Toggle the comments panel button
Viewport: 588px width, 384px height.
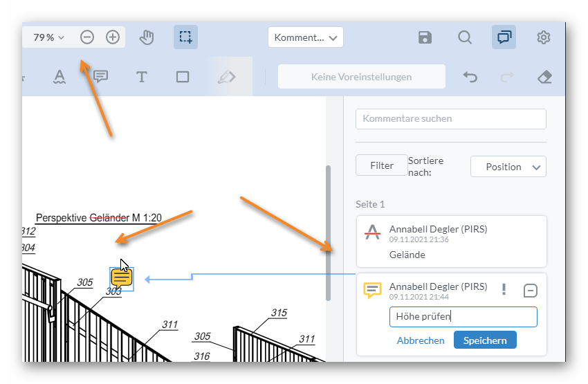(x=504, y=37)
